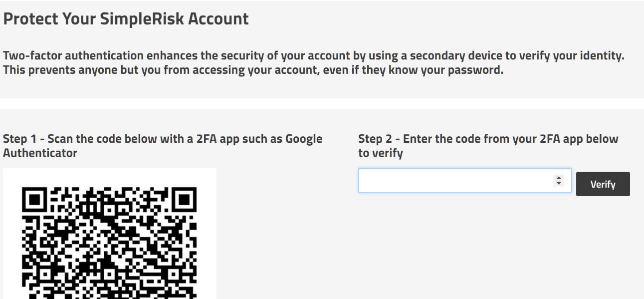Image resolution: width=644 pixels, height=299 pixels.
Task: Focus the 2FA code input field
Action: coord(454,181)
